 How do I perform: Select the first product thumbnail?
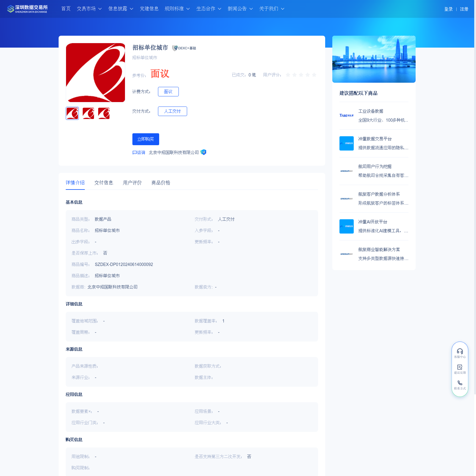72,113
